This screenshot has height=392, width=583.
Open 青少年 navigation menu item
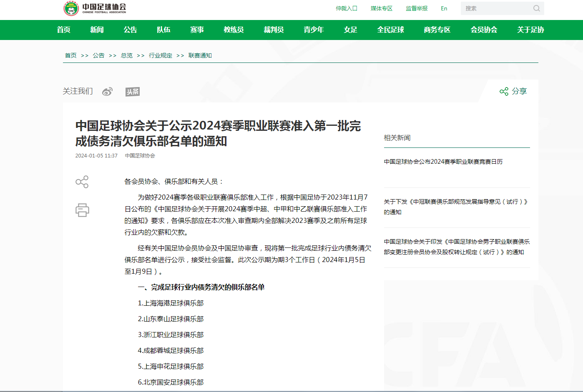tap(314, 30)
